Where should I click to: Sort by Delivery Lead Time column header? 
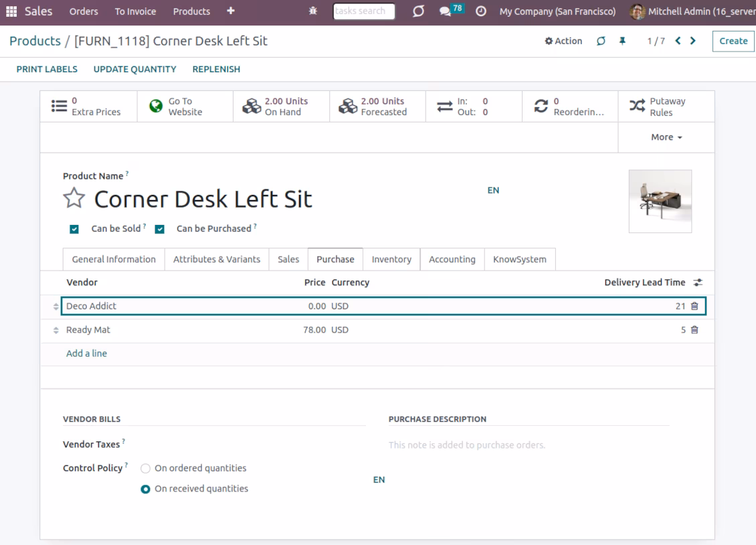(645, 283)
